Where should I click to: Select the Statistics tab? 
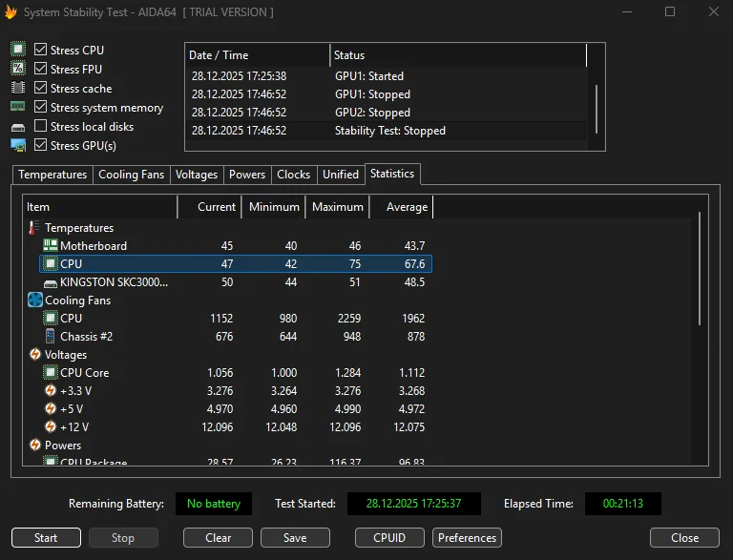392,174
